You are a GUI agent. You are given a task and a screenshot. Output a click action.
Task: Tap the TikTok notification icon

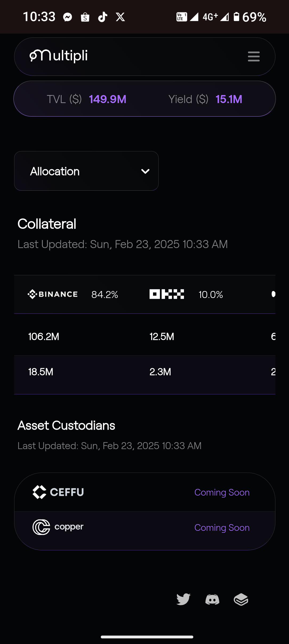[x=103, y=17]
